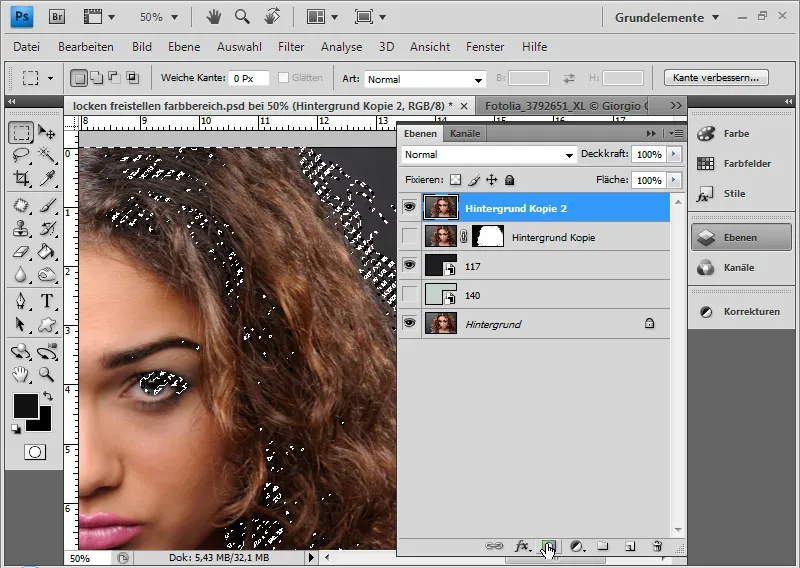Select the Zoom tool in toolbox
Viewport: 800px width, 568px height.
click(x=47, y=375)
